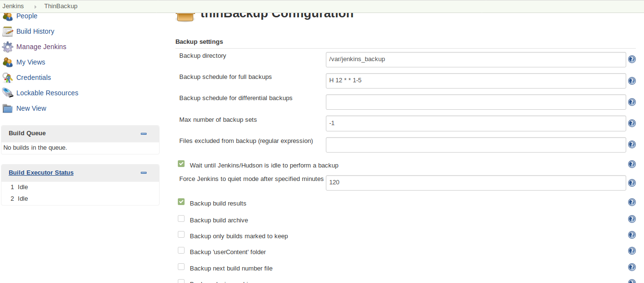Image resolution: width=644 pixels, height=283 pixels.
Task: Enable Backup only builds marked to keep
Action: click(181, 234)
